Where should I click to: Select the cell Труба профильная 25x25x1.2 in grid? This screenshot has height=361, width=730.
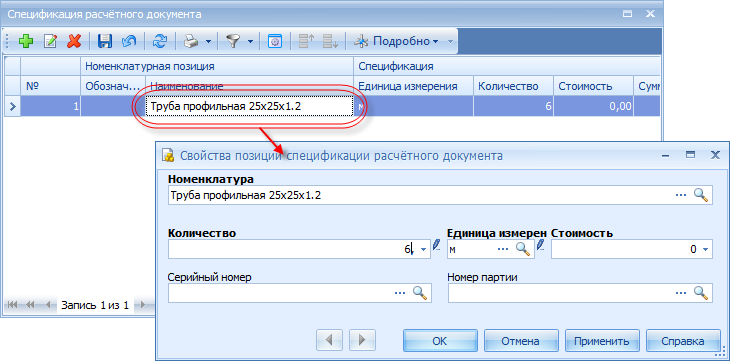(x=249, y=107)
